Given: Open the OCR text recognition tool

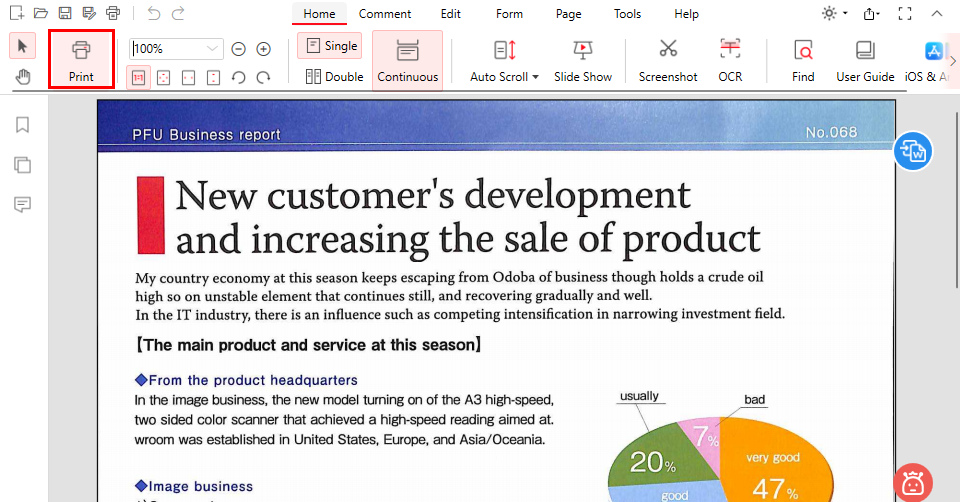Looking at the screenshot, I should point(730,59).
